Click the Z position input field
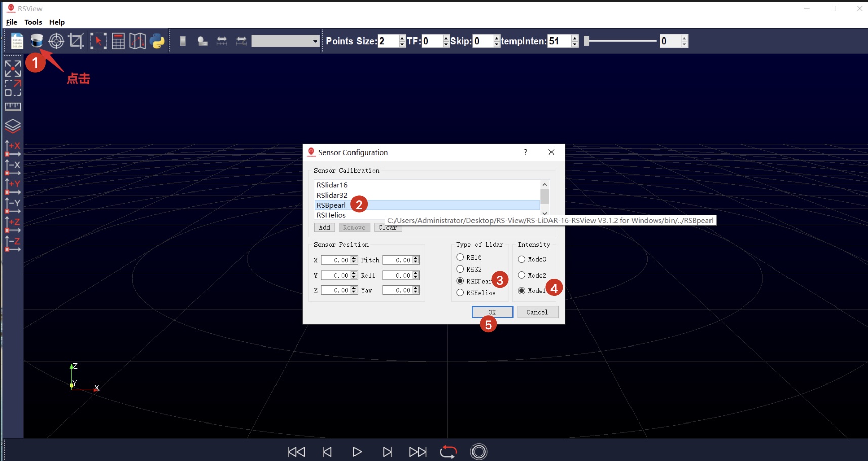868x461 pixels. pos(336,290)
